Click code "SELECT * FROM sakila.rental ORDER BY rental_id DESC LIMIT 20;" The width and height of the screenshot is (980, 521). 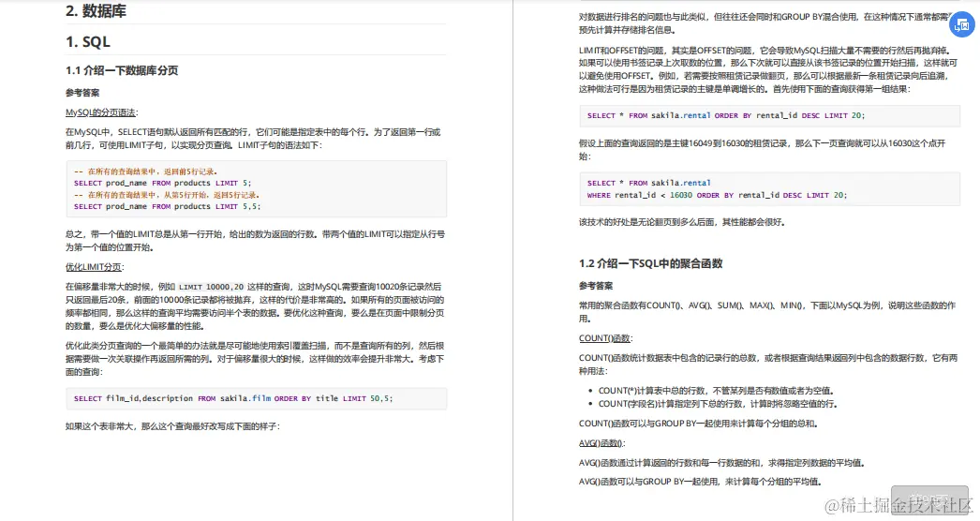point(726,115)
